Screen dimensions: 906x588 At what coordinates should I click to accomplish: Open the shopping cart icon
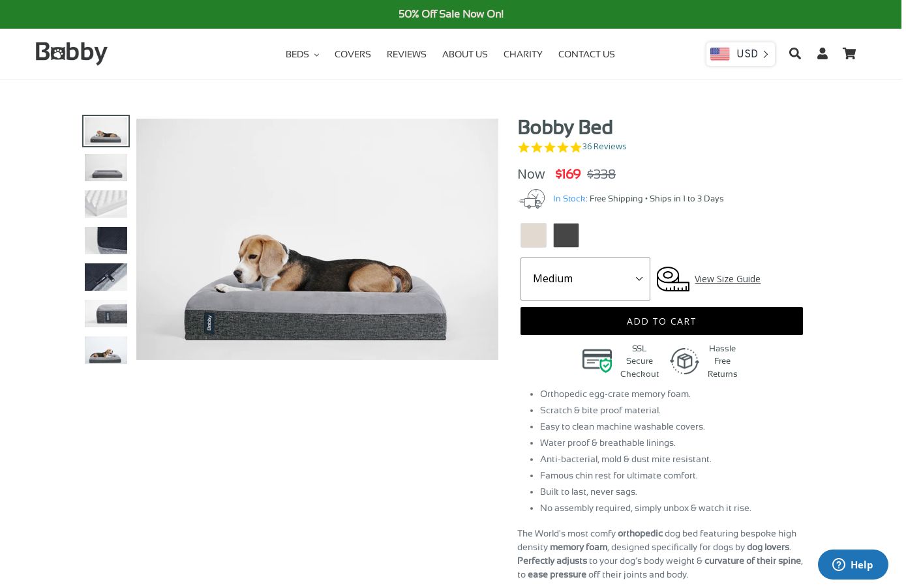click(849, 53)
